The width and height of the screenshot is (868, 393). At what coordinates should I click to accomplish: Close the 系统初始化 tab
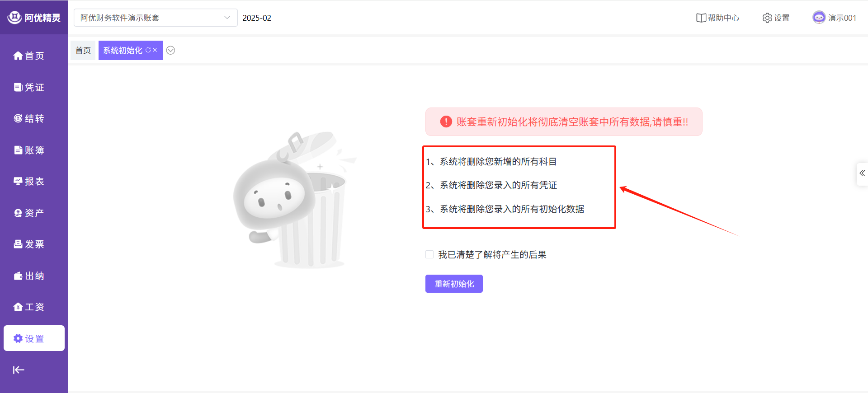155,50
